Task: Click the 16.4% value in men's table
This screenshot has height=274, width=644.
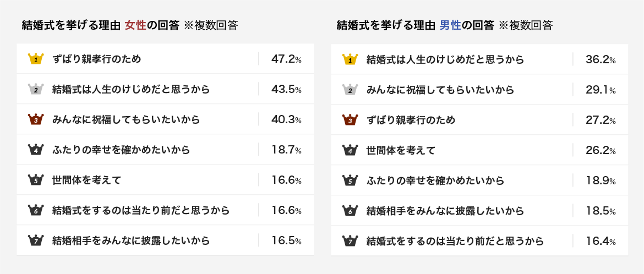Action: click(x=601, y=241)
